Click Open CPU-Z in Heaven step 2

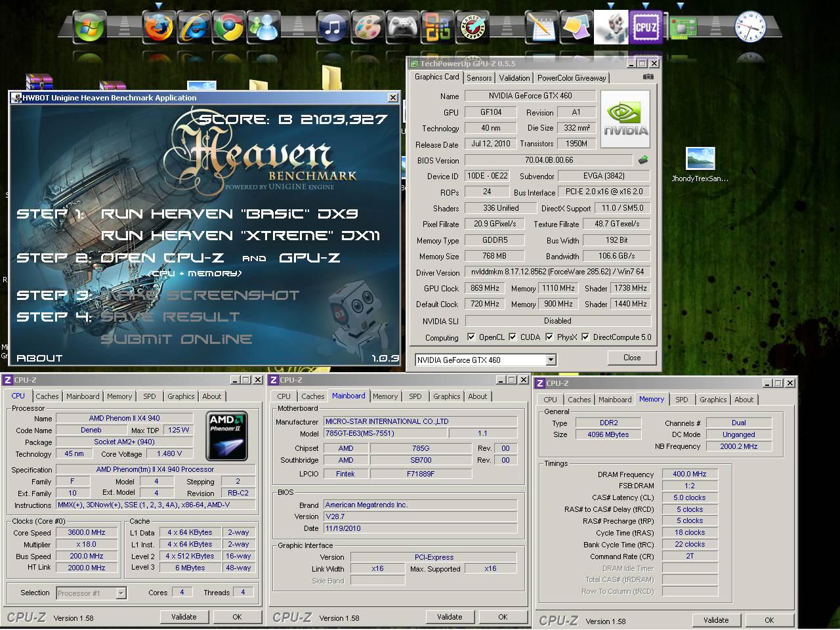162,258
